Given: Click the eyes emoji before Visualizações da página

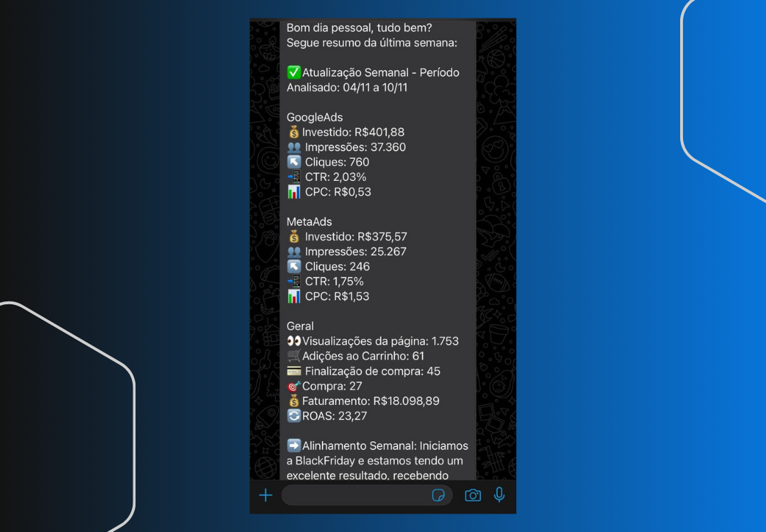Looking at the screenshot, I should [294, 341].
